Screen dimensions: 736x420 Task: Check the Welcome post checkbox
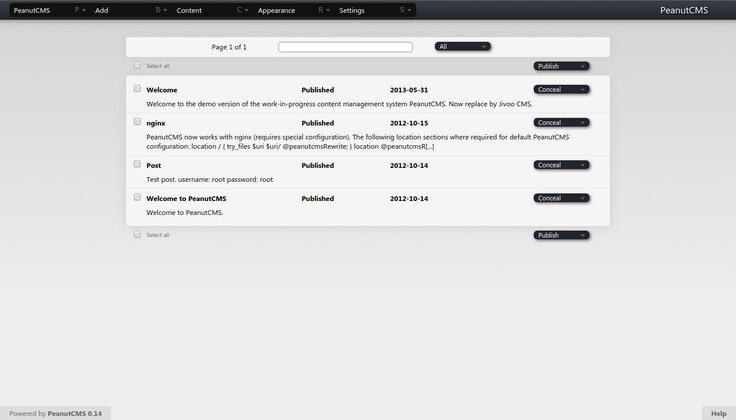tap(138, 89)
